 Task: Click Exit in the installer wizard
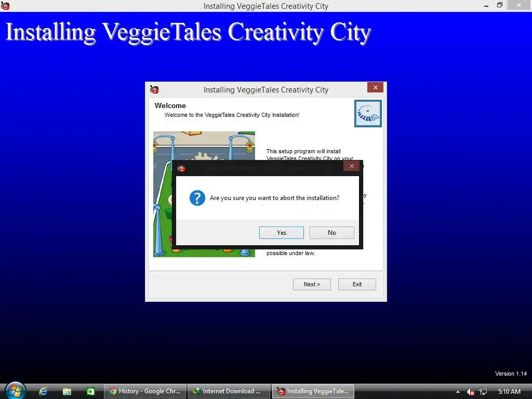tap(356, 284)
